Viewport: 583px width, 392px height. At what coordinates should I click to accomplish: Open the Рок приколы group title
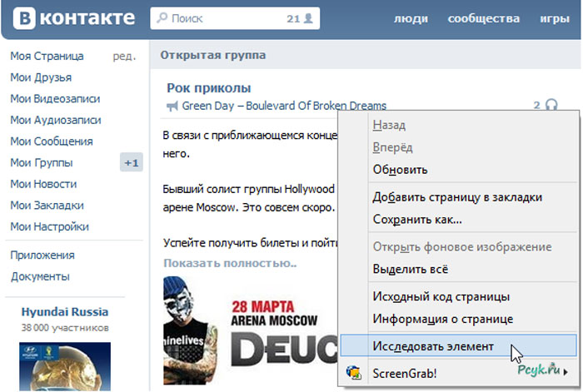[x=208, y=88]
